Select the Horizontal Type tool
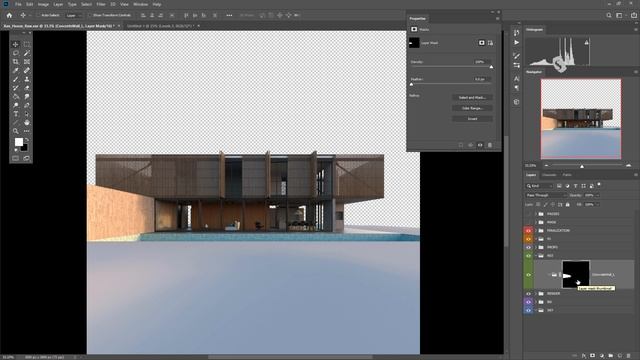The width and height of the screenshot is (640, 360). pos(16,114)
